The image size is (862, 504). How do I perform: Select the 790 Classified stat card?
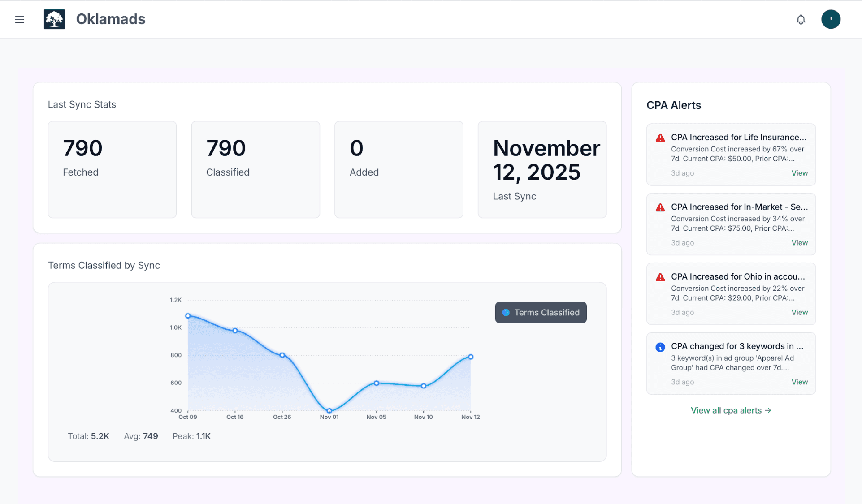tap(255, 169)
